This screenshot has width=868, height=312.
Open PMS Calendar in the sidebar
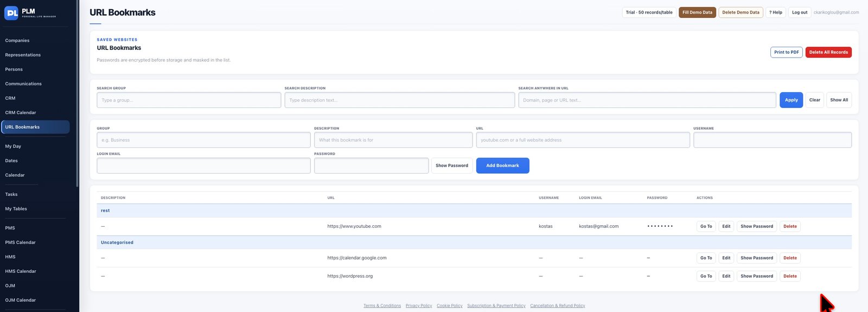[21, 243]
